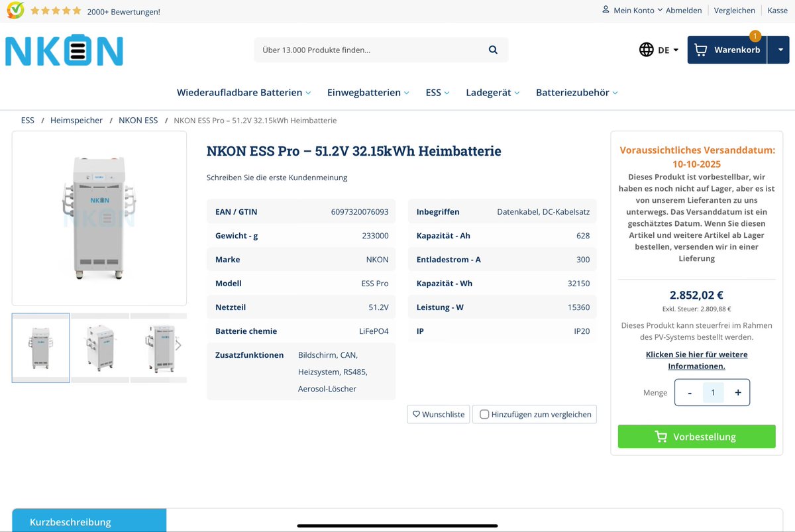Click the weight value 233000

tap(375, 236)
